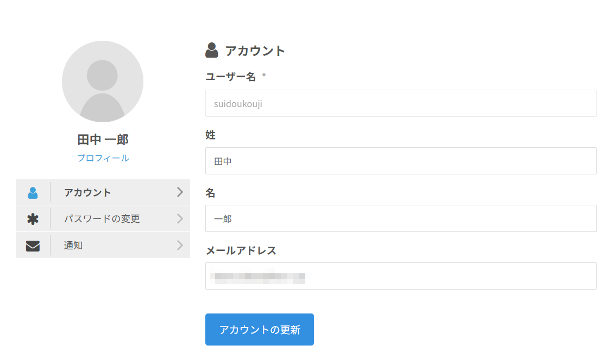
Task: Expand the アカウント row chevron arrow
Action: (180, 192)
